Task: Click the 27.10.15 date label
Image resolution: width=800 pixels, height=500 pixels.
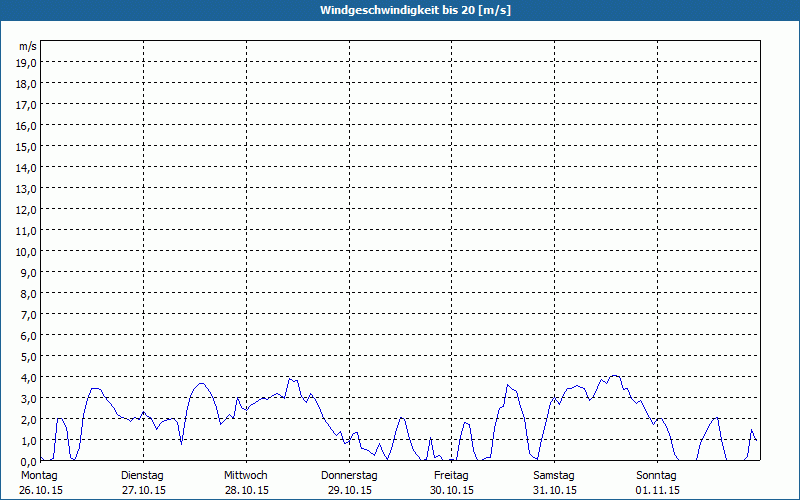Action: [x=144, y=490]
